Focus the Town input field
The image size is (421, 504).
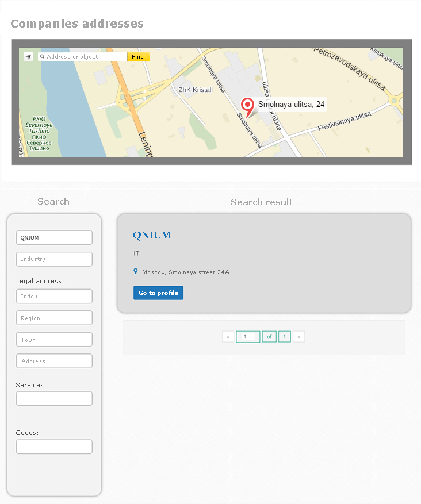(54, 340)
